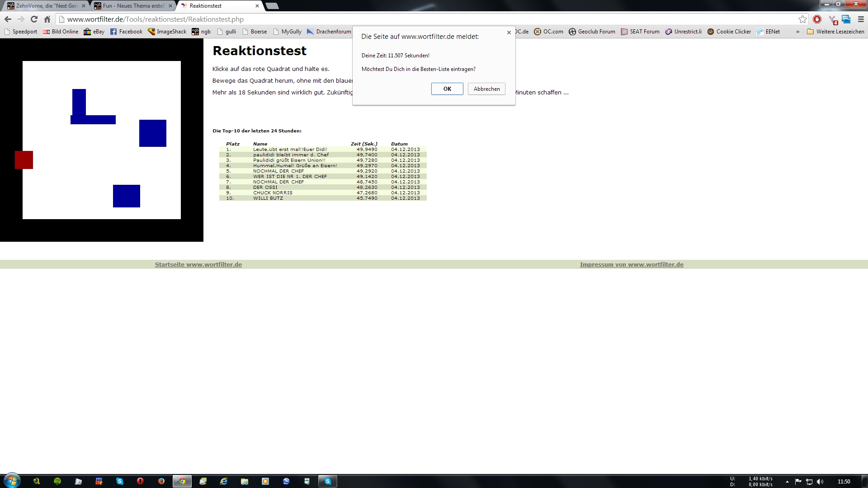Screen dimensions: 868x488
Task: Open the AdBlock extension icon
Action: 817,19
